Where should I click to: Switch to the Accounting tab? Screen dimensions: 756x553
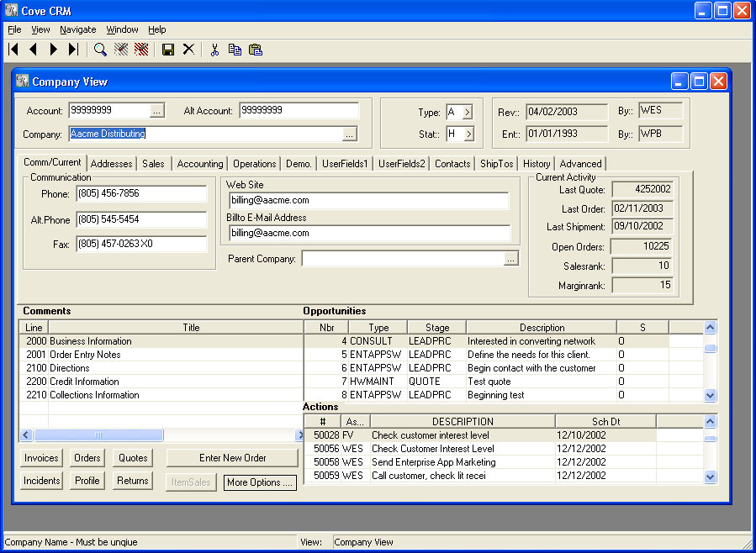(x=200, y=164)
